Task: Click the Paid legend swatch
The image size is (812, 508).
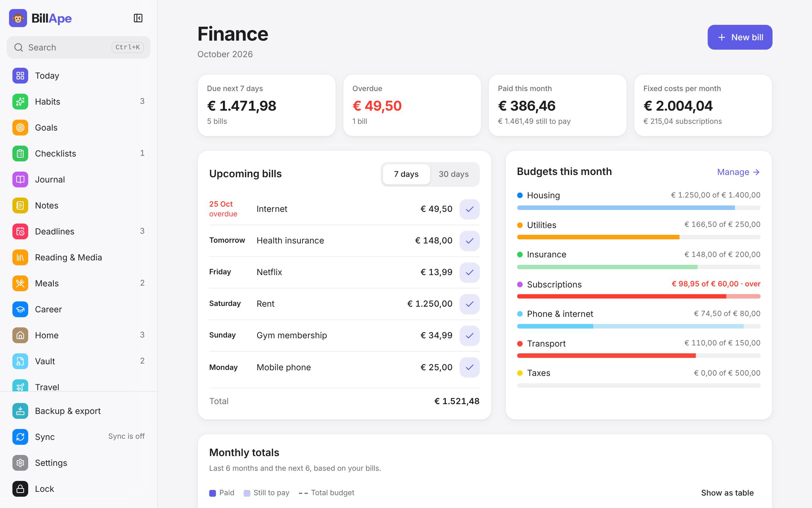Action: [212, 493]
